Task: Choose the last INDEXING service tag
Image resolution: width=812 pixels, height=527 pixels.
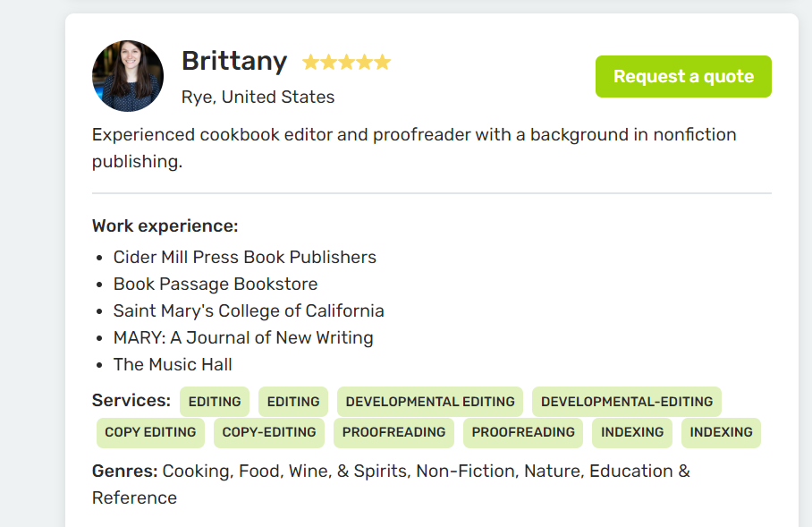Action: pos(721,432)
